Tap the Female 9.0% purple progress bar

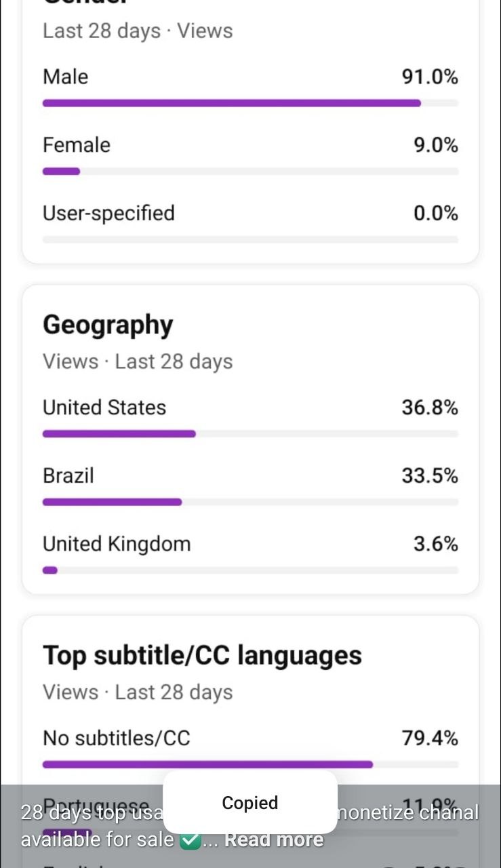61,172
